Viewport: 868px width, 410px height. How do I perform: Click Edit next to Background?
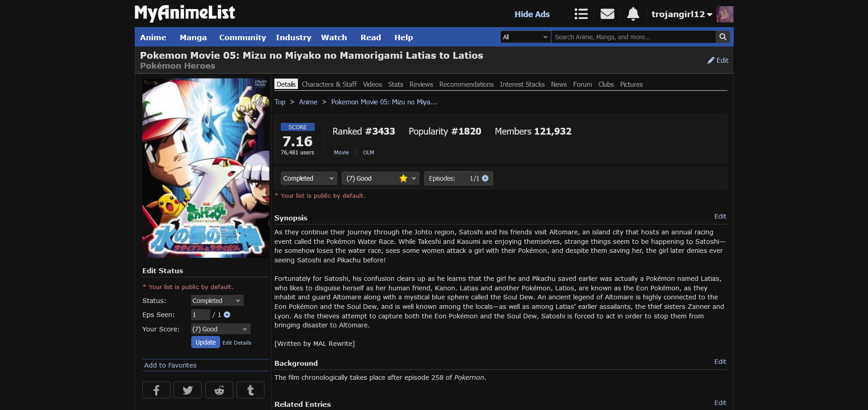[720, 362]
